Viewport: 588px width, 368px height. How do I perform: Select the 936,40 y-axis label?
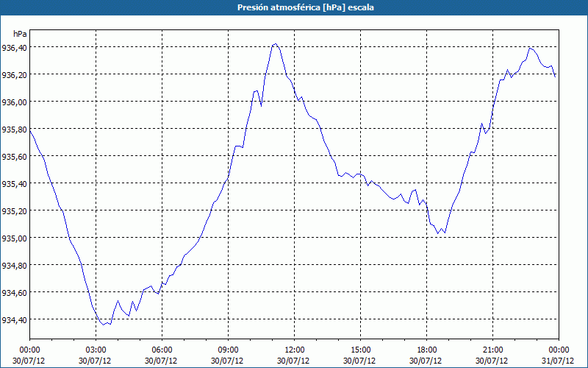pos(14,48)
